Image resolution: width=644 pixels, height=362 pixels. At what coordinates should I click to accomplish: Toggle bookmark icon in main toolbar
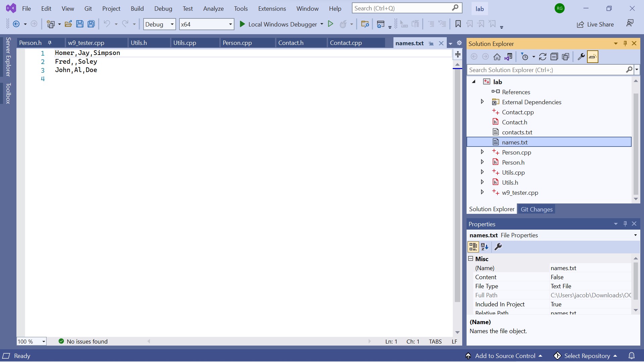click(458, 24)
